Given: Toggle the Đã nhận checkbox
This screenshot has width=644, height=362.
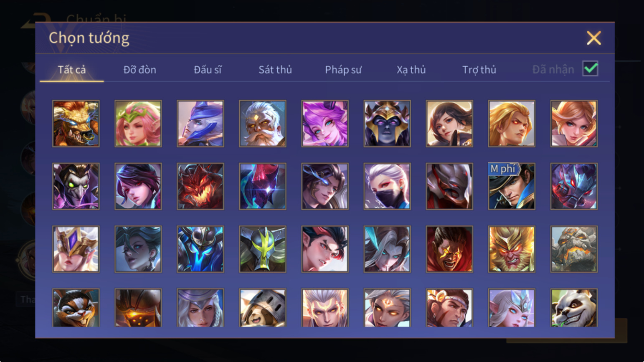Looking at the screenshot, I should [590, 69].
